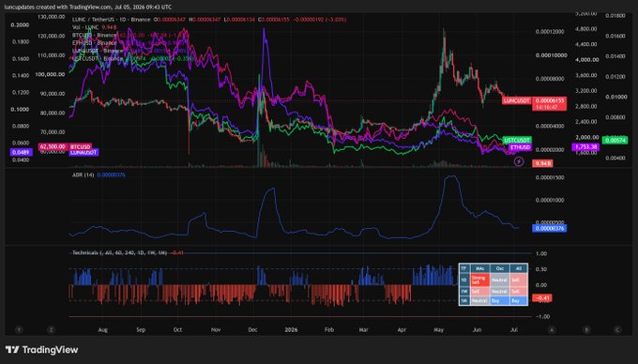Click the TradingView logo

point(41,350)
